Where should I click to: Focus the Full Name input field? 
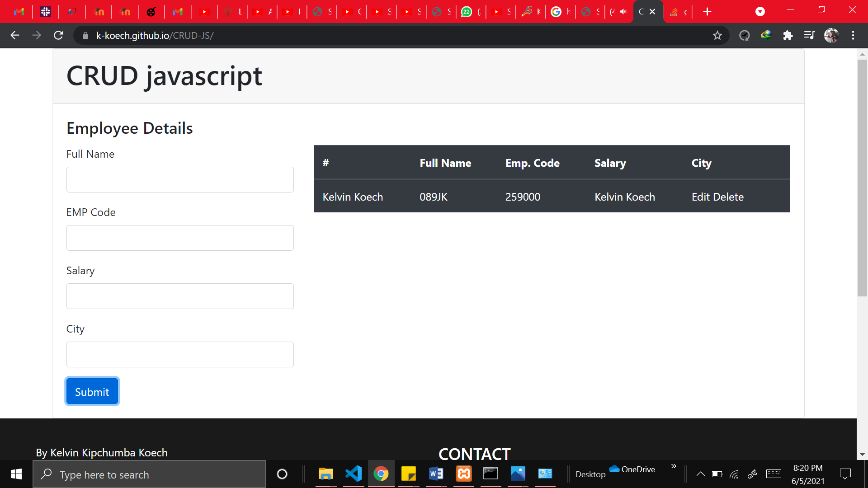[180, 180]
